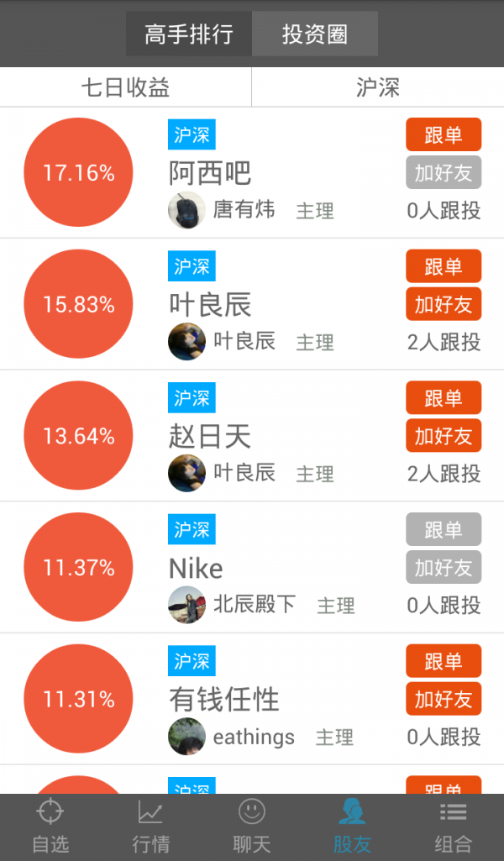The image size is (504, 861).
Task: Switch to the 投资圈 tab
Action: pyautogui.click(x=314, y=34)
